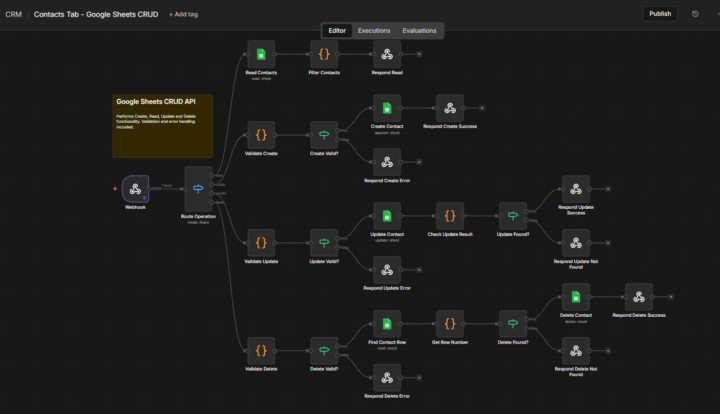Switch to the Executions tab
Screen dimensions: 720x414
[374, 31]
